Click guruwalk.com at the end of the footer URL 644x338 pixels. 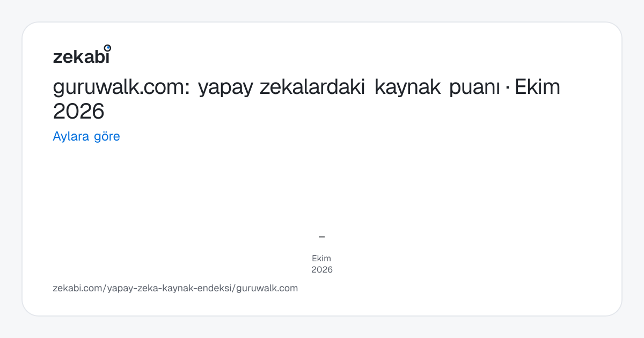(x=267, y=288)
